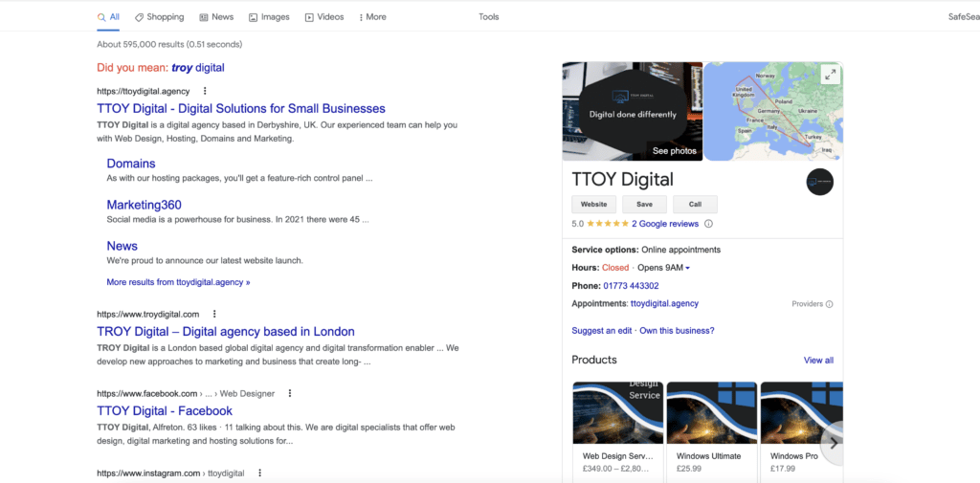The width and height of the screenshot is (980, 483).
Task: Click the TTOY Digital round logo avatar
Action: (x=819, y=182)
